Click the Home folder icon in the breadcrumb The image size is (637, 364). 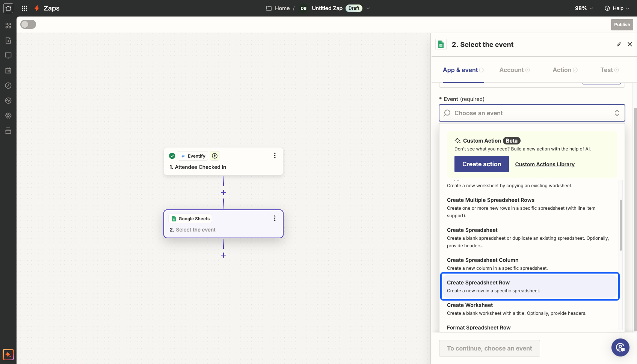[x=269, y=8]
